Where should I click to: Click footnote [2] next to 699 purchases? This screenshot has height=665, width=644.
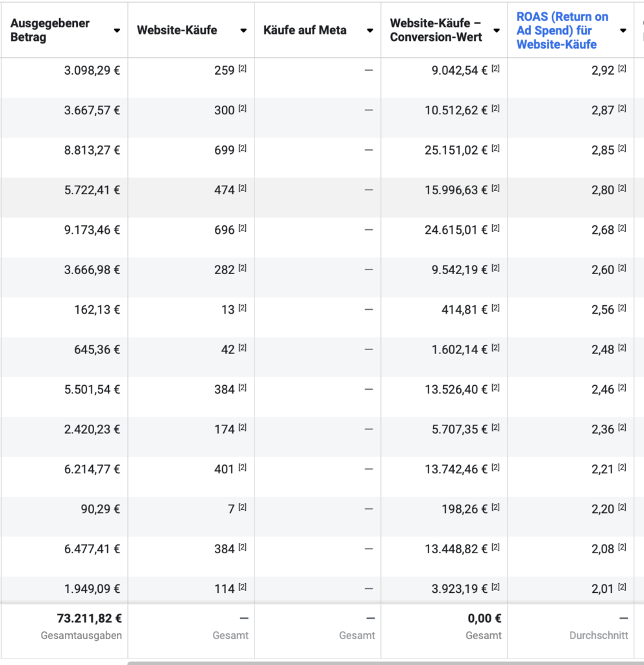pyautogui.click(x=242, y=148)
